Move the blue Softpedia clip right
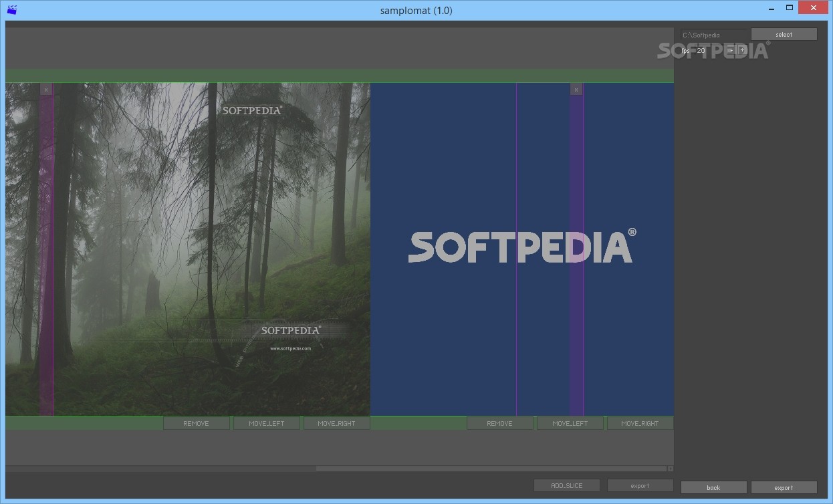 [640, 423]
